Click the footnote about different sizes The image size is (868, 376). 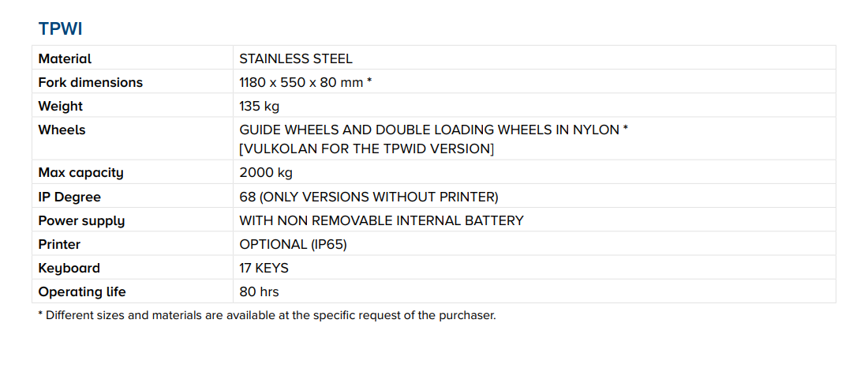point(267,315)
